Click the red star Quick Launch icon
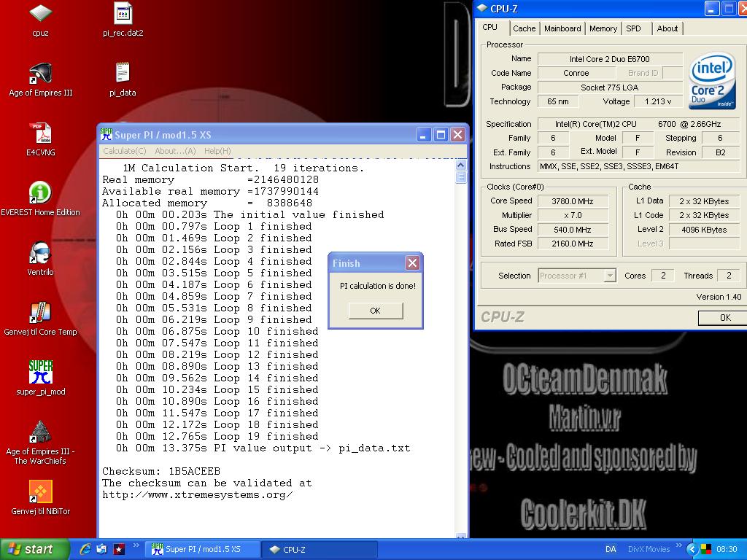 coord(119,549)
